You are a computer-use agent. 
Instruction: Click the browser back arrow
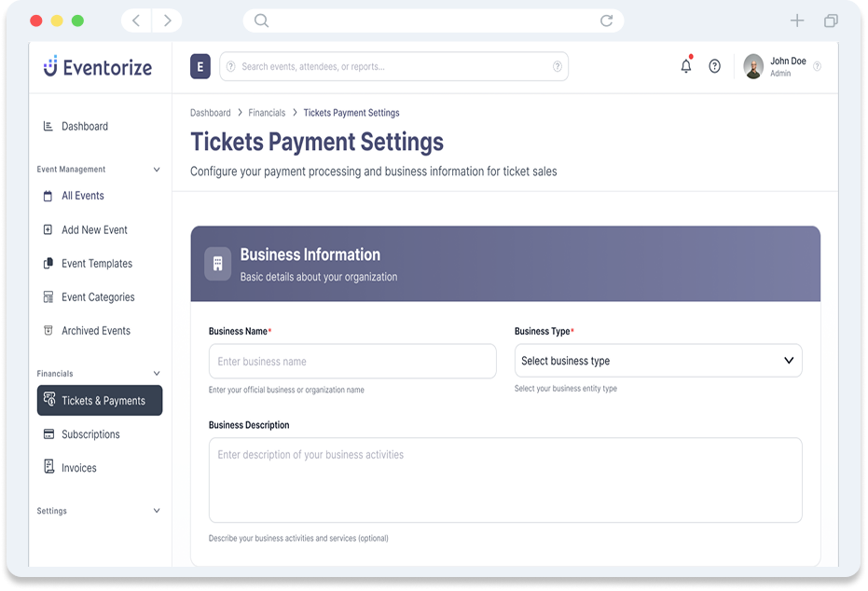(x=136, y=21)
